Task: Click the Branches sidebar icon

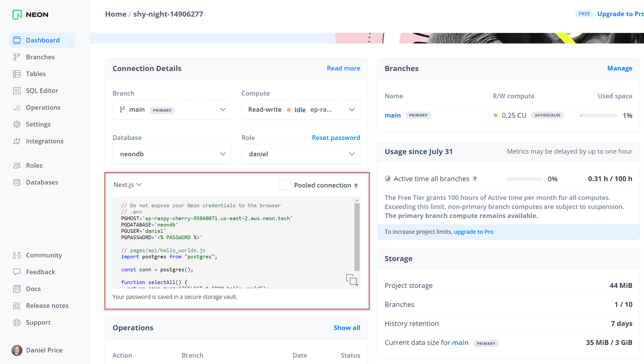Action: click(17, 57)
